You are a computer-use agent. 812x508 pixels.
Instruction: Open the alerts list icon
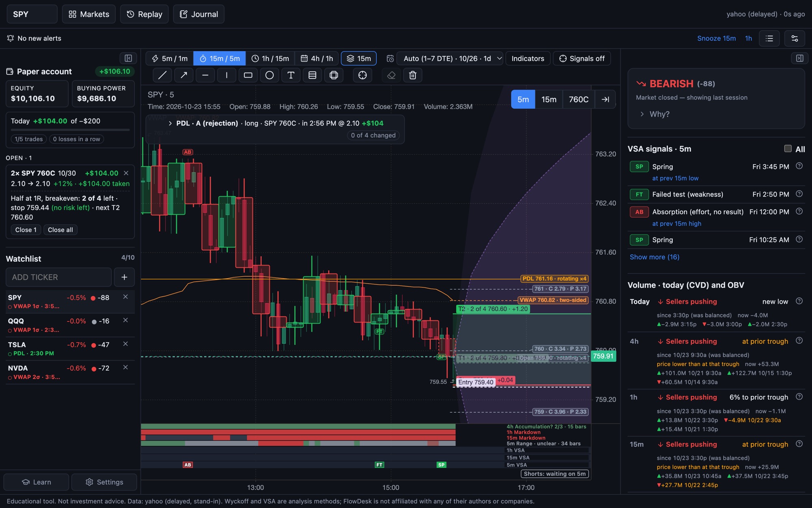pyautogui.click(x=769, y=38)
